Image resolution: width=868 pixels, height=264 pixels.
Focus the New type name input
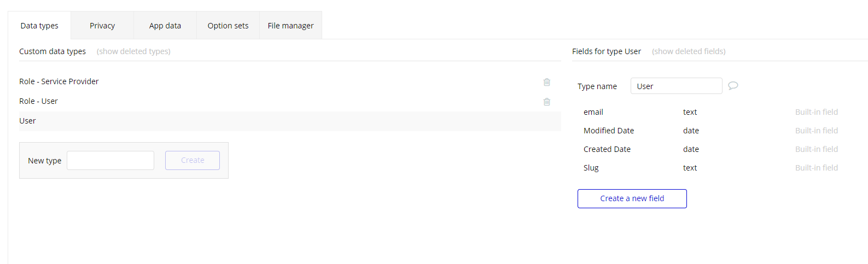[110, 160]
